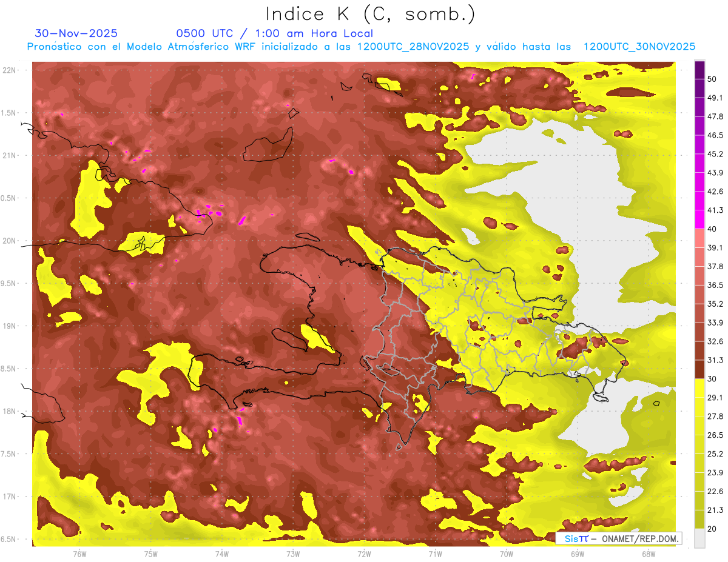
Task: Select the colorbar value '22.6'
Action: coord(715,491)
